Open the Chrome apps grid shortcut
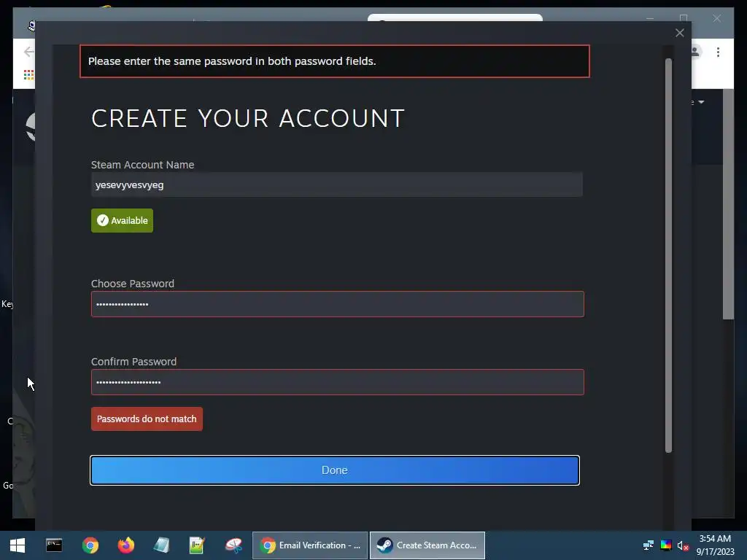Image resolution: width=747 pixels, height=560 pixels. (28, 75)
